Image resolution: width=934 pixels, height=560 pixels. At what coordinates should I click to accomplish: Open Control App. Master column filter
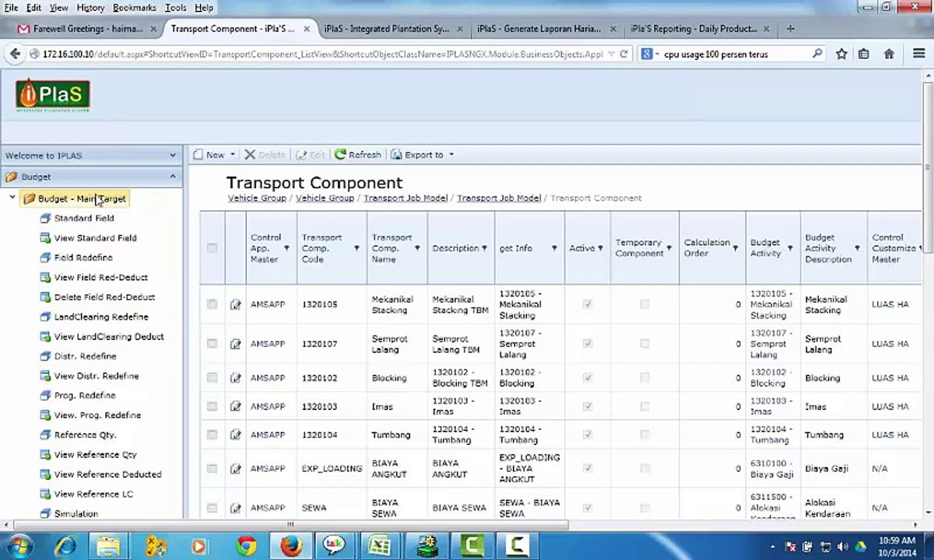(286, 248)
